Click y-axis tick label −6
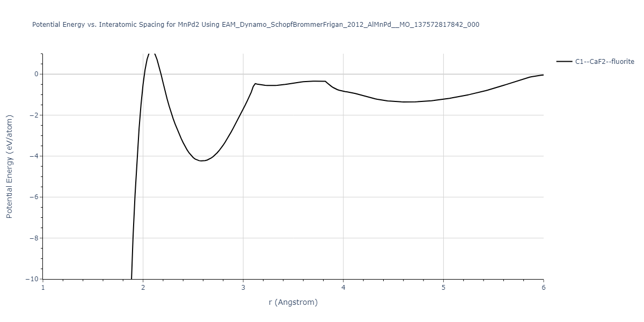644x322 pixels. tap(33, 197)
